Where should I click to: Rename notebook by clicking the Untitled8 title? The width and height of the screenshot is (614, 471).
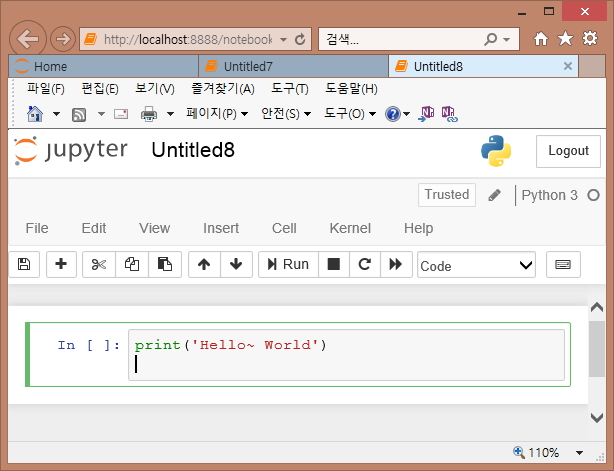pyautogui.click(x=193, y=150)
